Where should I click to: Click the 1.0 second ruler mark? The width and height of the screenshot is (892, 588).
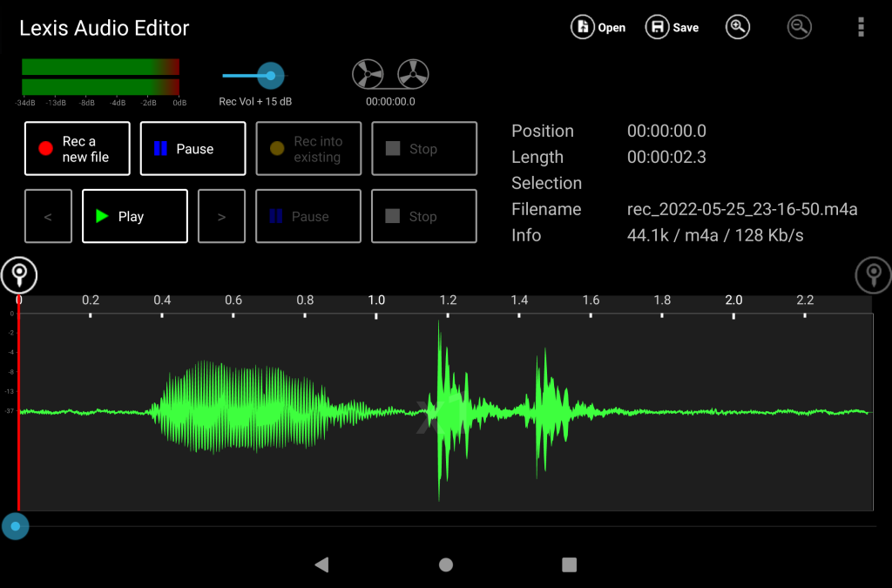click(376, 301)
